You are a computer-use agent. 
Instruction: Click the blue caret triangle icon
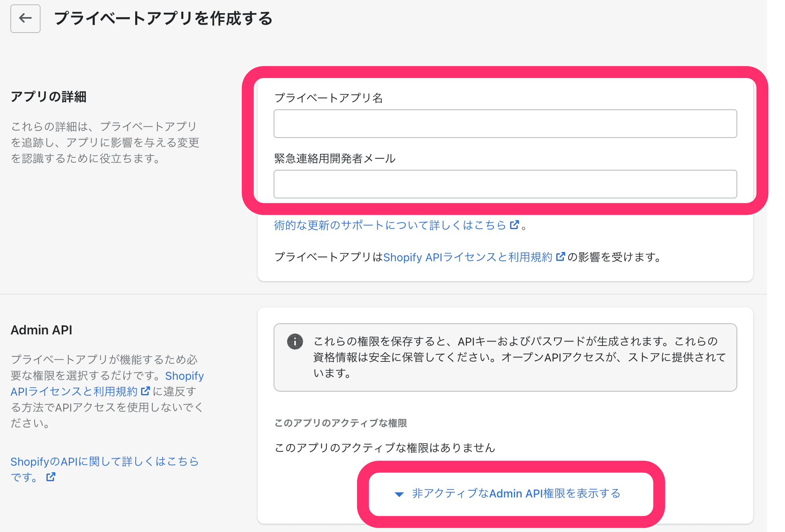tap(399, 494)
